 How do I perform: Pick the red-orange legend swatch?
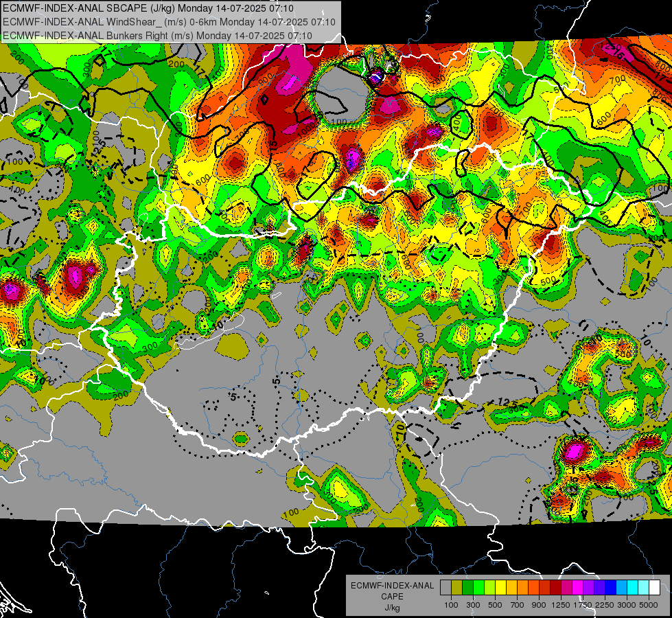(x=533, y=588)
